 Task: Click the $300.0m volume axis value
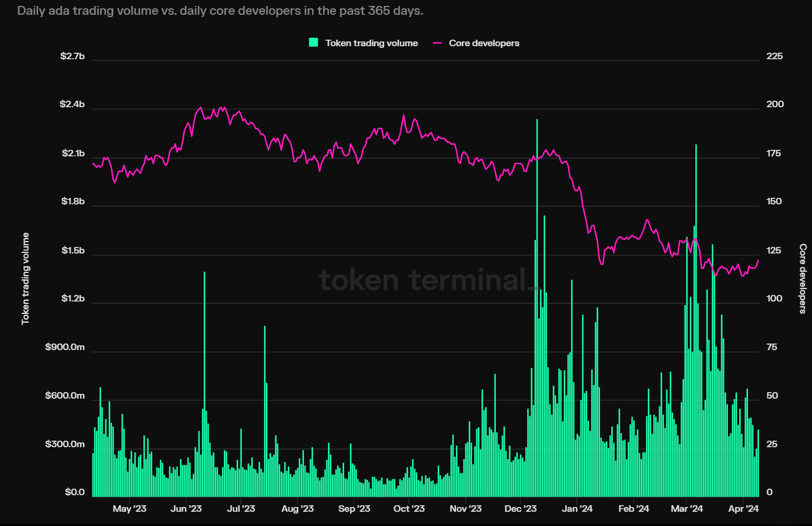65,445
